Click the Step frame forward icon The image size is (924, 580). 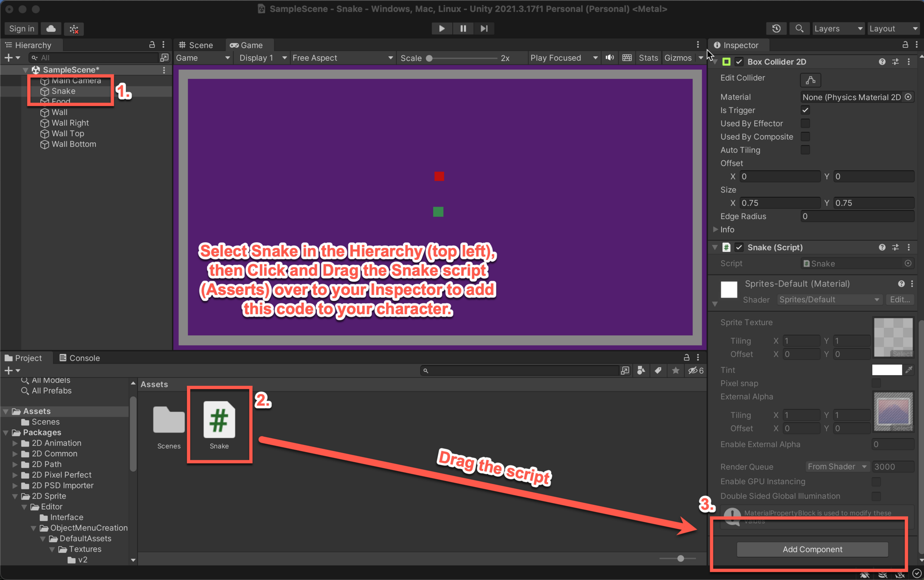484,28
